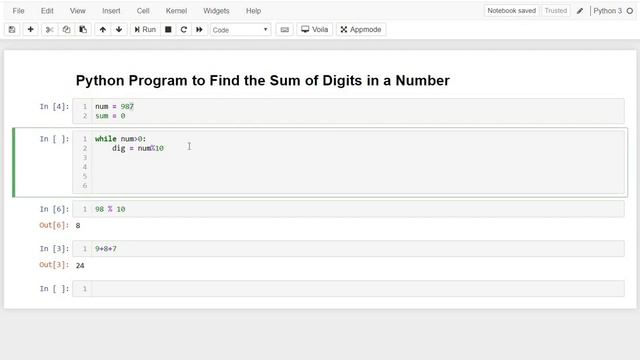Click the Out[6] prompt label
This screenshot has width=640, height=360.
click(x=54, y=225)
